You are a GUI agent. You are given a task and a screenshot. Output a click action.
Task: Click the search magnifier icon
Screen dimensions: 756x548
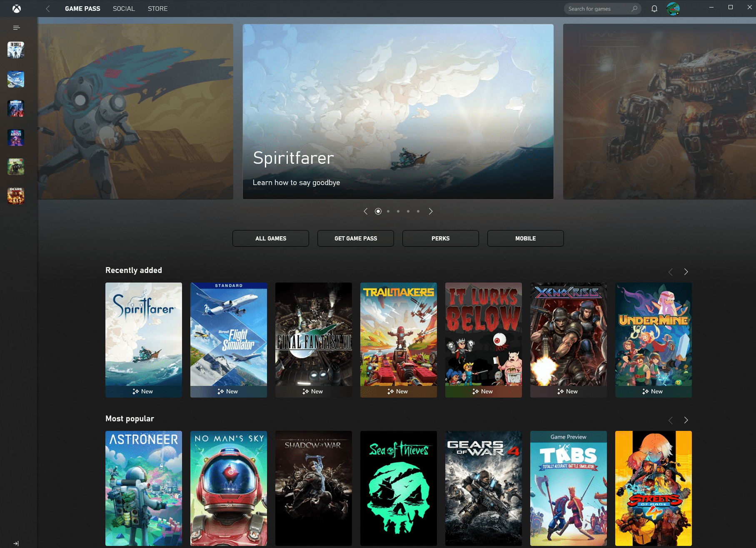634,9
